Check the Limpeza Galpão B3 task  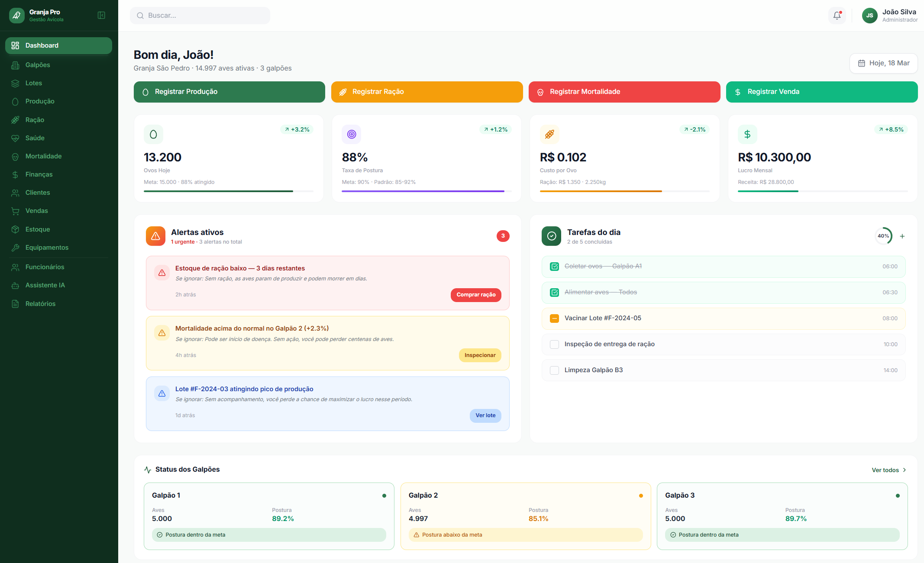554,370
